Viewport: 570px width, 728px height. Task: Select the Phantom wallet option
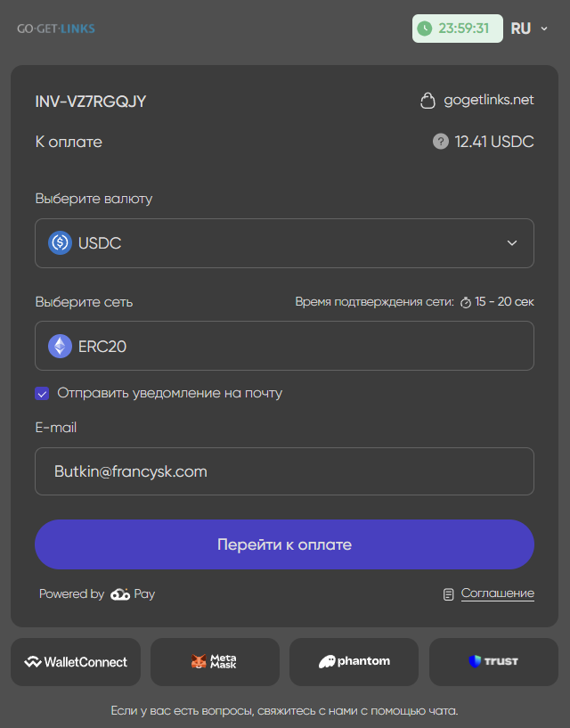tap(354, 662)
